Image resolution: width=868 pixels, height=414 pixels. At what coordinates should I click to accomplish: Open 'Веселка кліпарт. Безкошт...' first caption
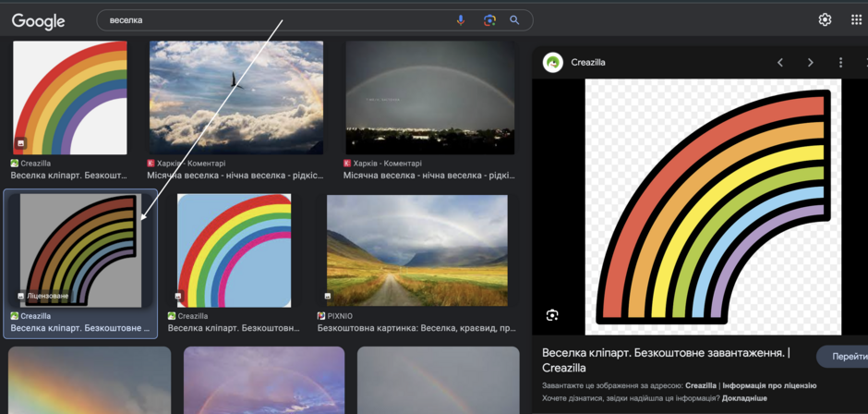69,176
